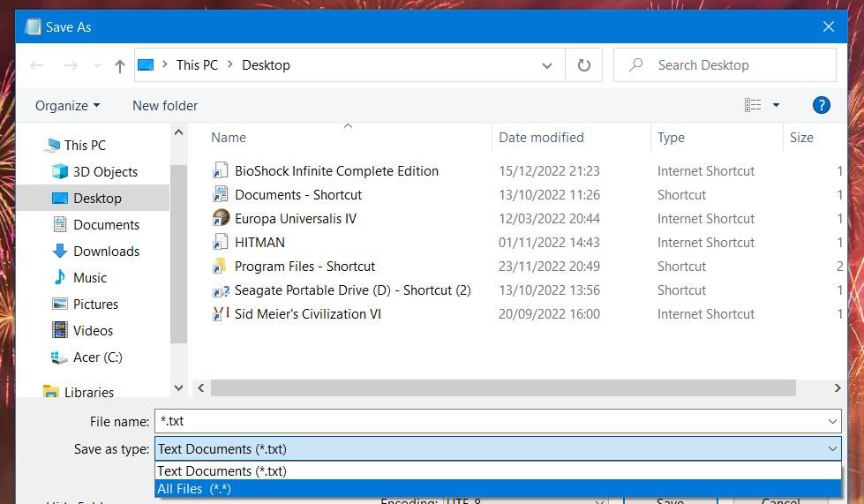
Task: Click the navigation pane scroll up arrow
Action: click(x=178, y=132)
